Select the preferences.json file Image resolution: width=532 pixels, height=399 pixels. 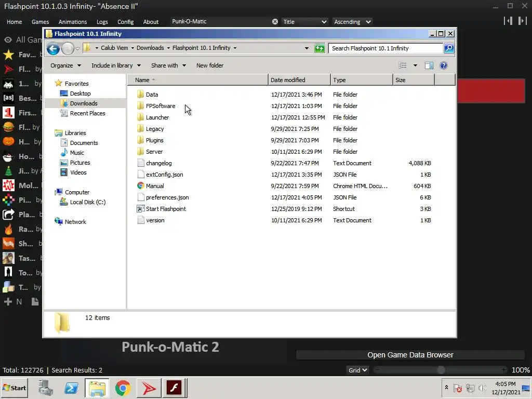[167, 197]
